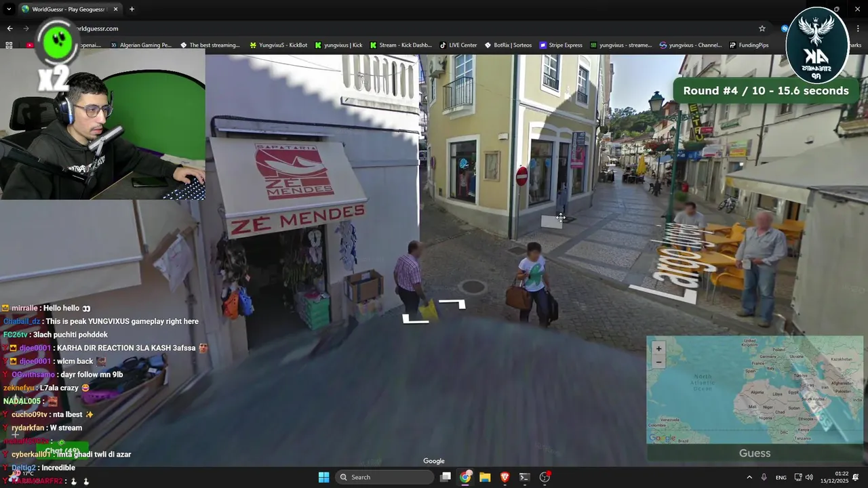Click zeknefyu's "L7ala crazy" chat message

click(x=47, y=388)
